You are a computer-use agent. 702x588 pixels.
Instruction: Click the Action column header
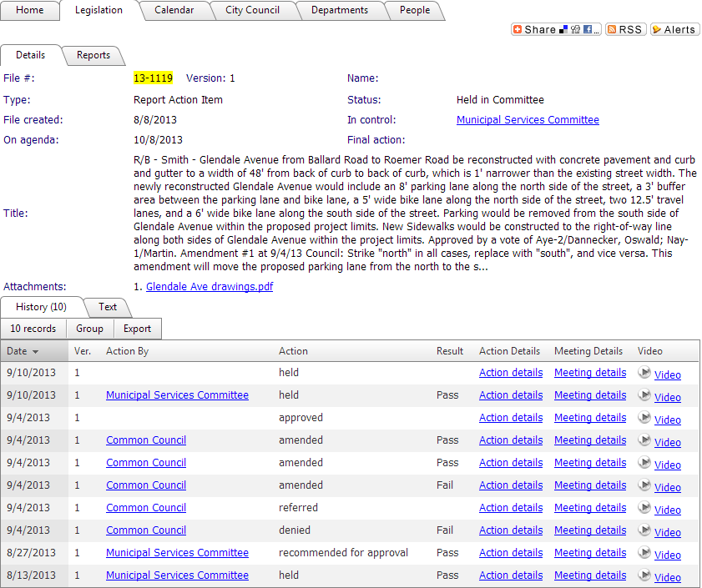click(293, 351)
